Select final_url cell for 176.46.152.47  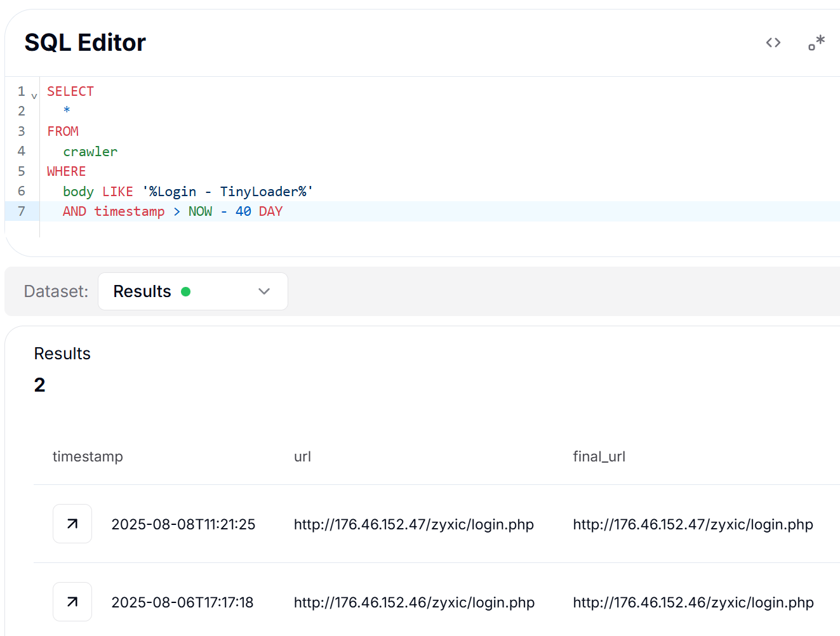pyautogui.click(x=693, y=524)
